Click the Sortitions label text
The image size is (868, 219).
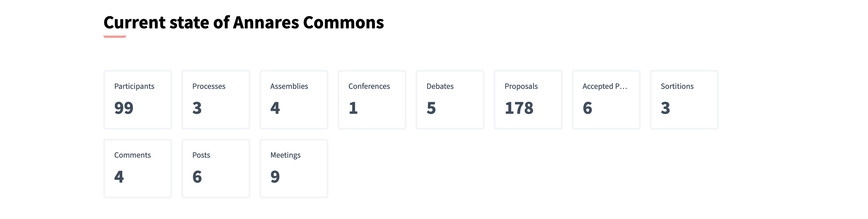(x=677, y=87)
